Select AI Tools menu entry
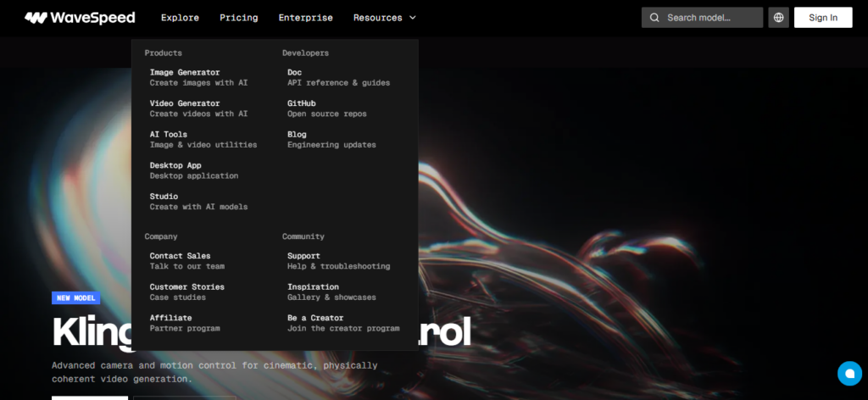This screenshot has height=400, width=868. click(x=203, y=140)
